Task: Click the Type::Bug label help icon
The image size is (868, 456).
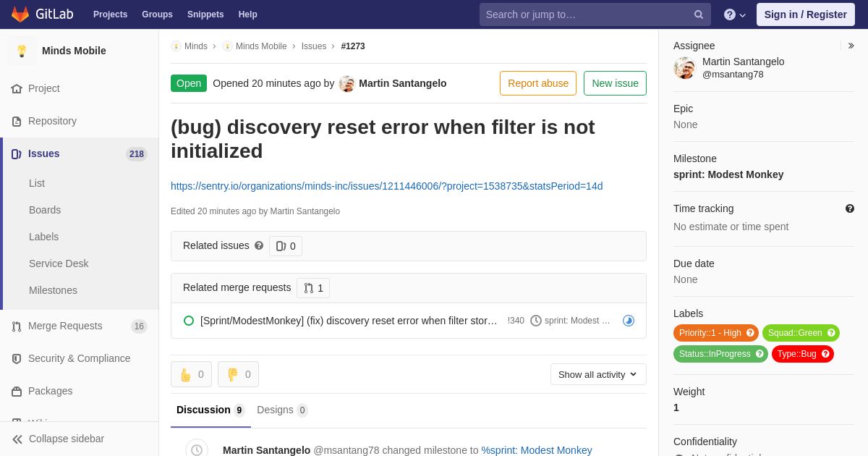Action: coord(825,354)
